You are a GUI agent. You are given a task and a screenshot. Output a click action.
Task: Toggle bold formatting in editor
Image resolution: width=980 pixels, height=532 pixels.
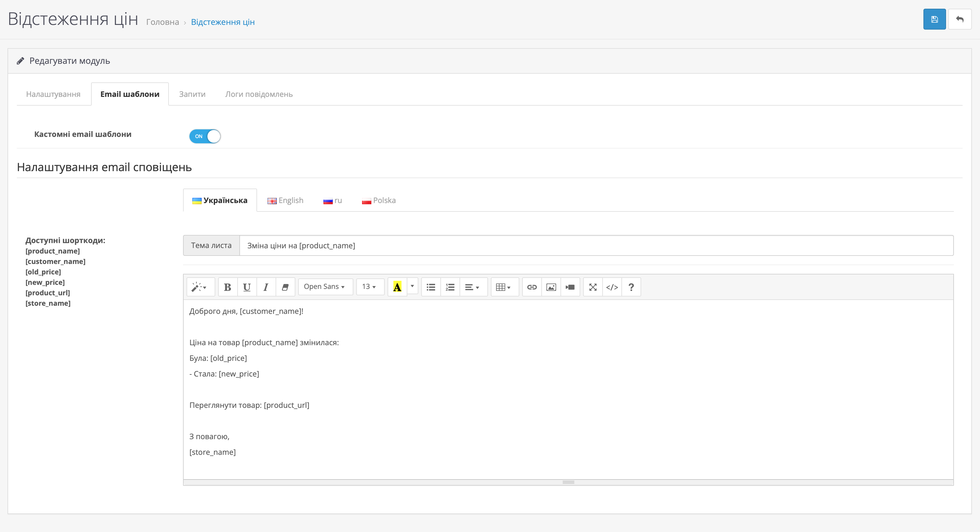[227, 287]
